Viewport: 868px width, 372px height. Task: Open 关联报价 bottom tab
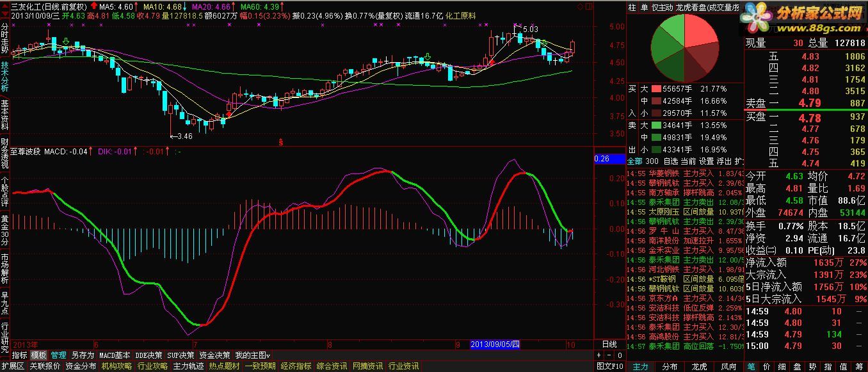45,366
